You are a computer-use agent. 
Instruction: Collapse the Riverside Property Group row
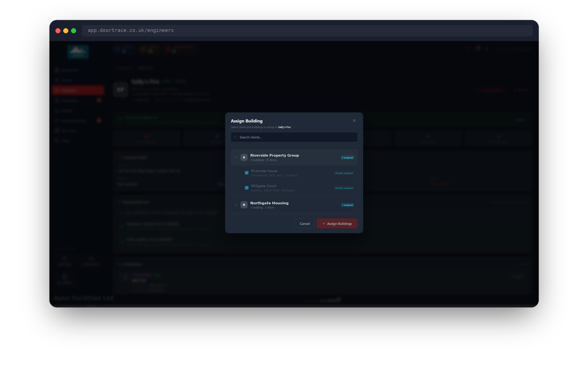point(236,157)
